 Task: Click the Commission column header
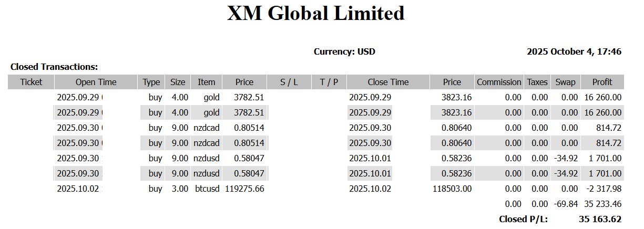(x=499, y=82)
